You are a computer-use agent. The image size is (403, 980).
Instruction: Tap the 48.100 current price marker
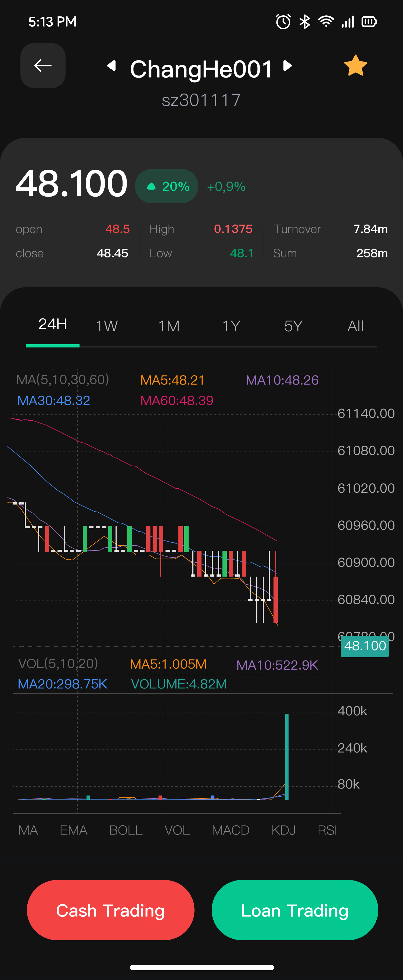coord(365,646)
